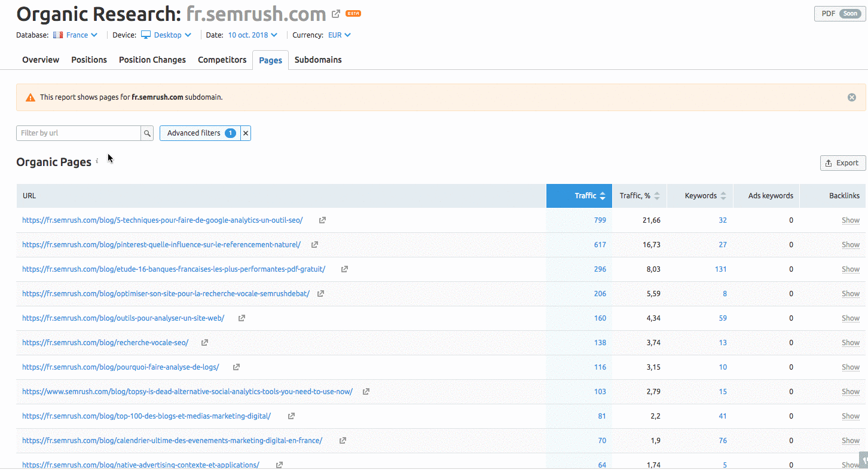Open the pourquoi-faire-analyse-de-logs URL link
868x470 pixels.
pyautogui.click(x=121, y=367)
